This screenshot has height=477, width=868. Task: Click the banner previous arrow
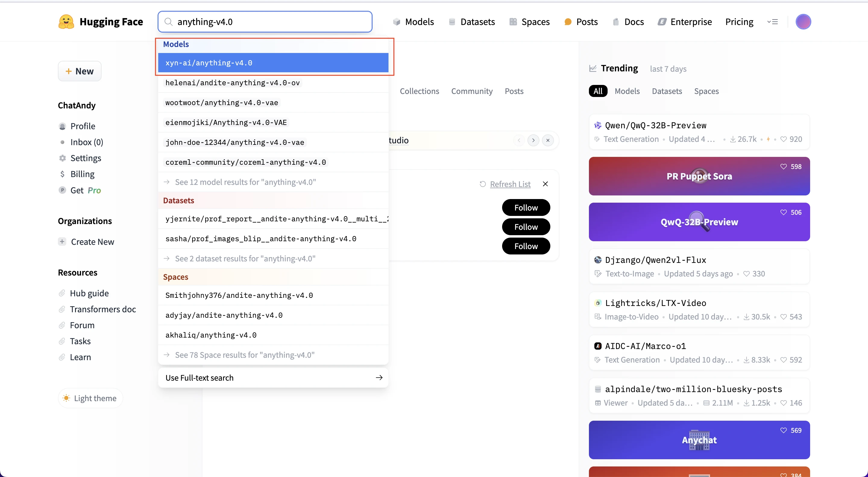click(x=519, y=140)
